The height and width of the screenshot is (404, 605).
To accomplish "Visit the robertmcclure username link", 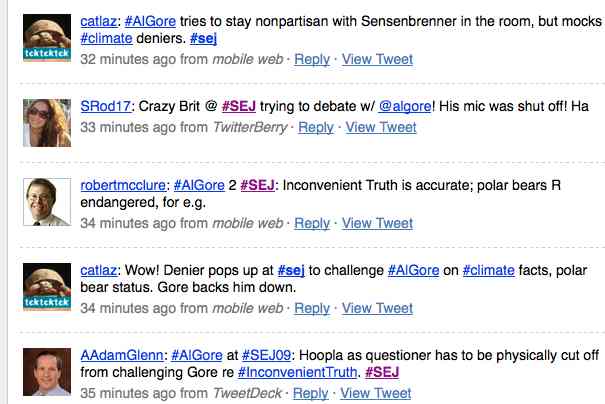I will [123, 185].
